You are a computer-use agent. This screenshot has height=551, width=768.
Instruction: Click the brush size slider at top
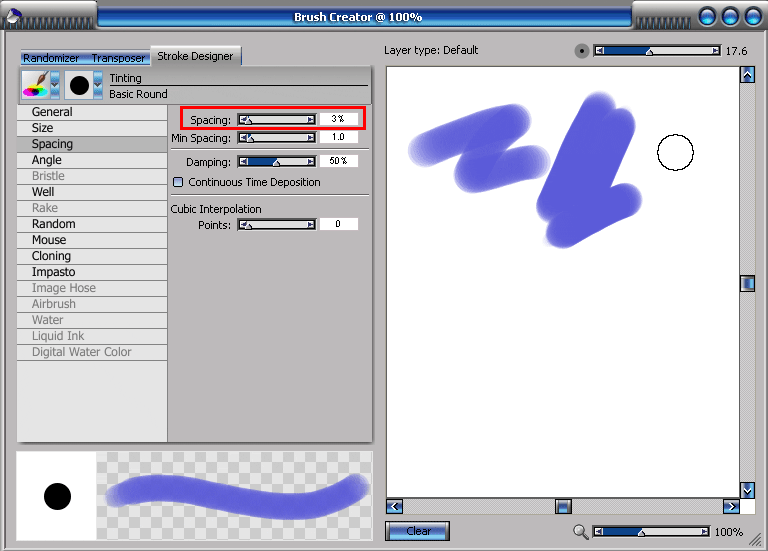pos(657,50)
